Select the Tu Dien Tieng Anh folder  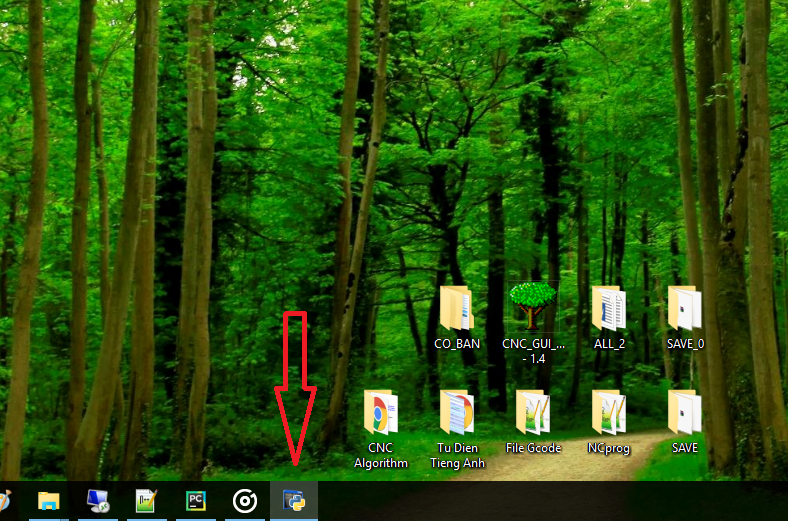(x=456, y=411)
